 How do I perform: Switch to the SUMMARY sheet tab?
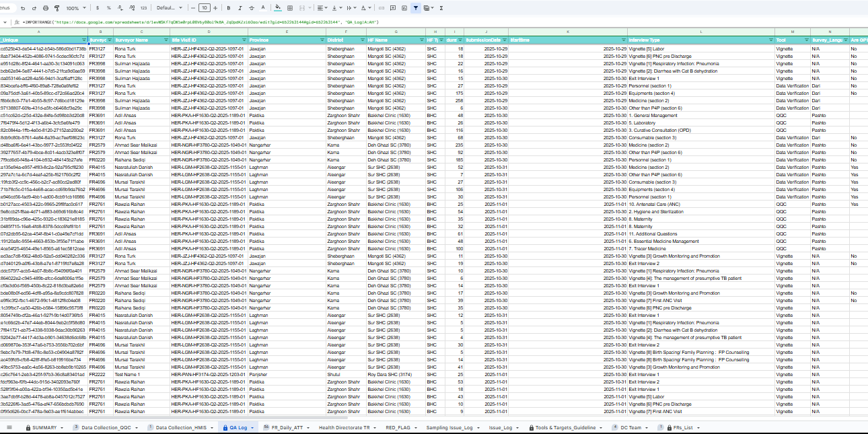(x=44, y=427)
